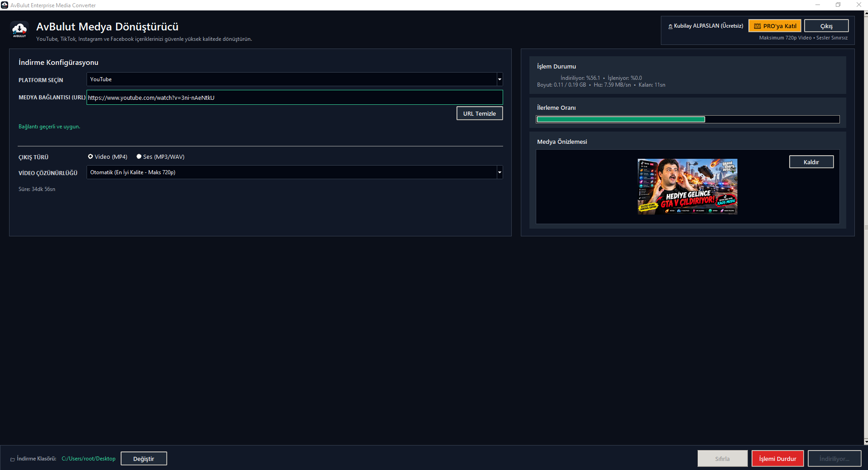
Task: Click the 'İndiriliyor: %56.1' status text
Action: (580, 78)
